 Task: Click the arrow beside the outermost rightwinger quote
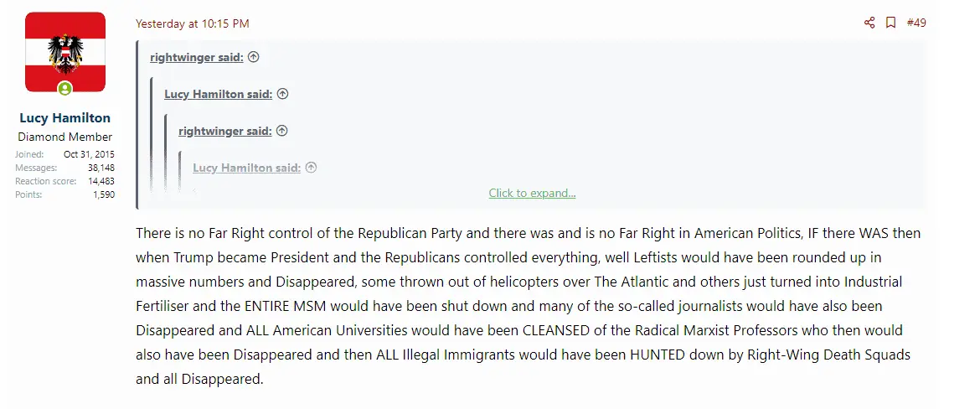(254, 57)
